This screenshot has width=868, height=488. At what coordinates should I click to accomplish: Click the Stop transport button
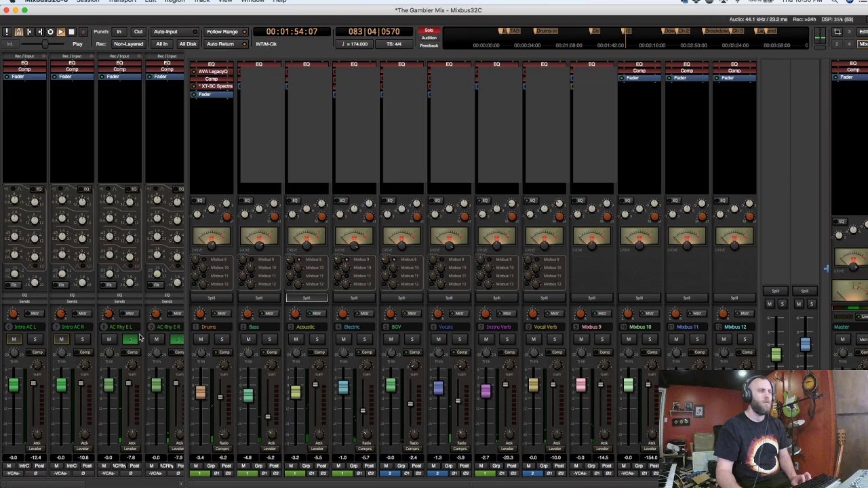(x=71, y=32)
